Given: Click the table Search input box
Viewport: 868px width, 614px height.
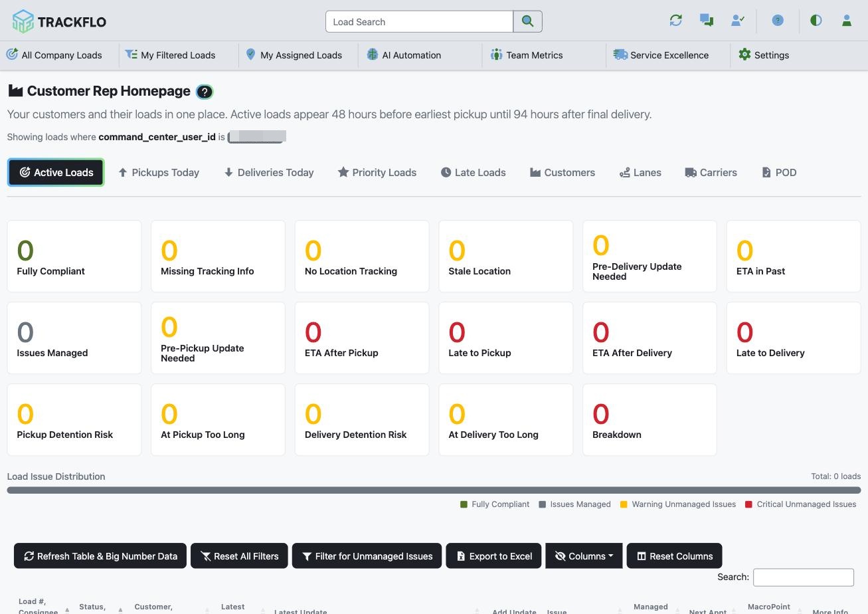Looking at the screenshot, I should click(x=804, y=577).
